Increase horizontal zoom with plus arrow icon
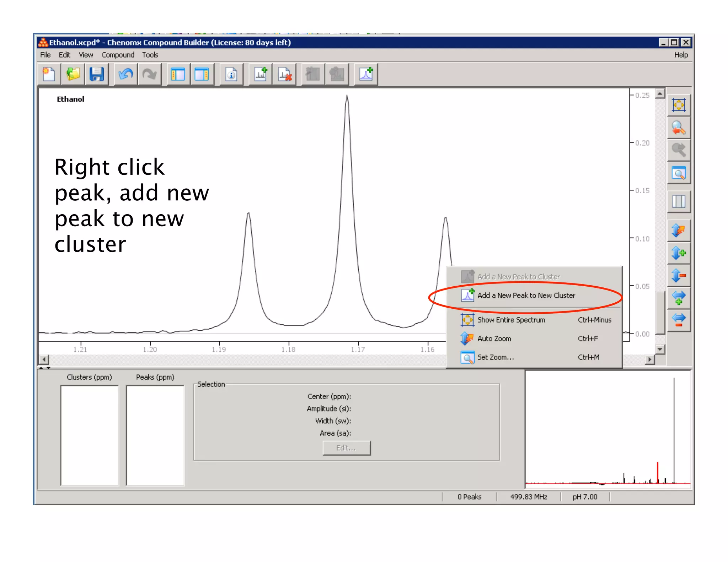The height and width of the screenshot is (562, 728). click(x=679, y=298)
